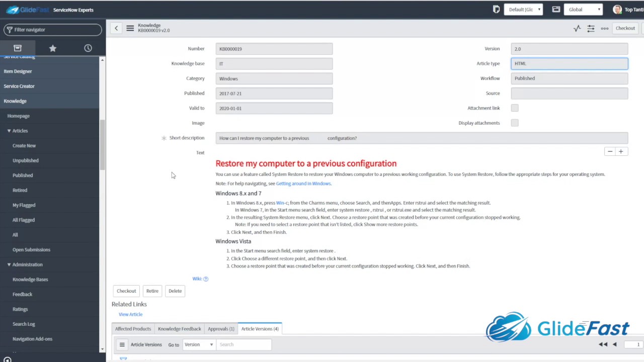The width and height of the screenshot is (644, 362).
Task: Go back with the left arrow button
Action: [116, 28]
